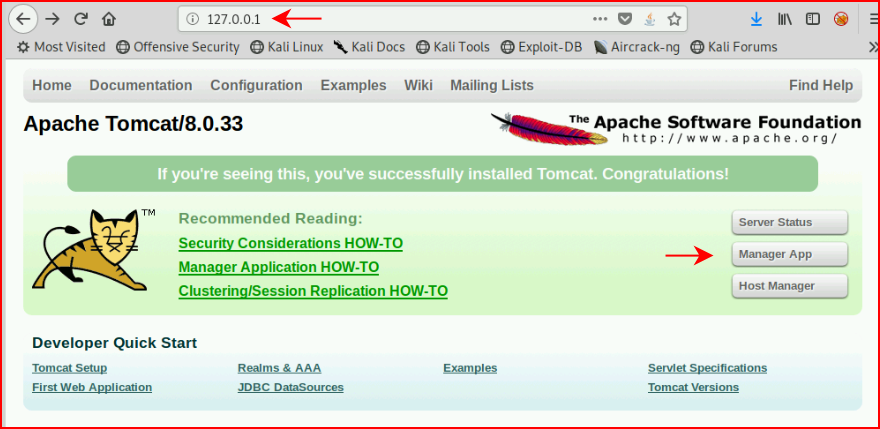The width and height of the screenshot is (880, 429).
Task: Open Manager Application HOW-TO link
Action: (278, 267)
